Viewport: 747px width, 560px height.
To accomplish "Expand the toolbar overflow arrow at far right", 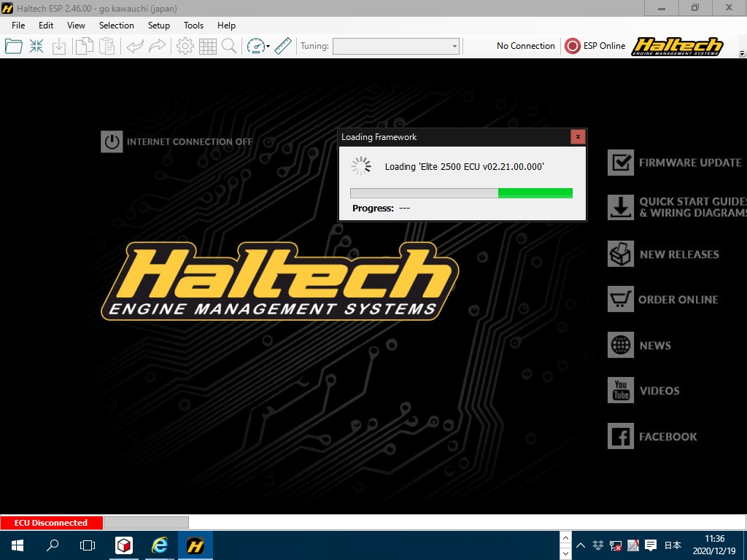I will point(742,53).
